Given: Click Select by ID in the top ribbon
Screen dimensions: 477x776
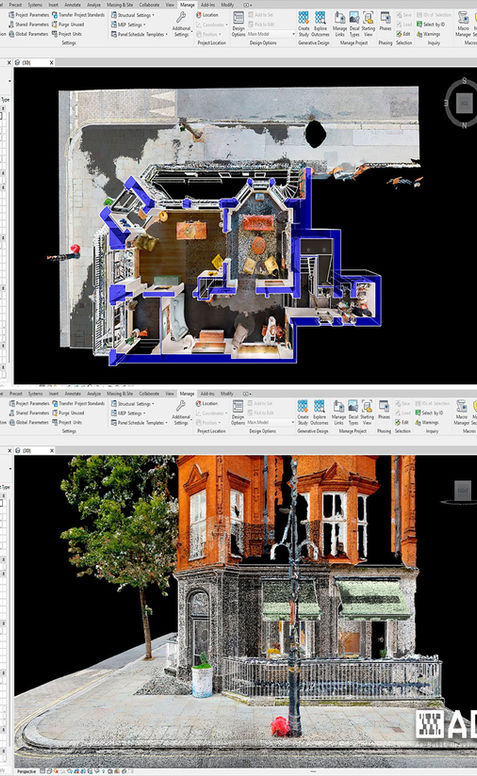Looking at the screenshot, I should (430, 24).
